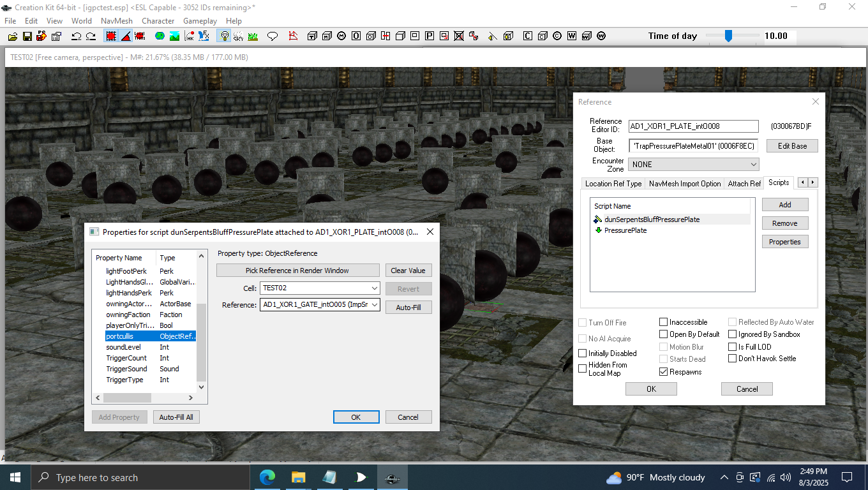868x490 pixels.
Task: Open the Cell dropdown showing TEST02
Action: click(x=320, y=288)
